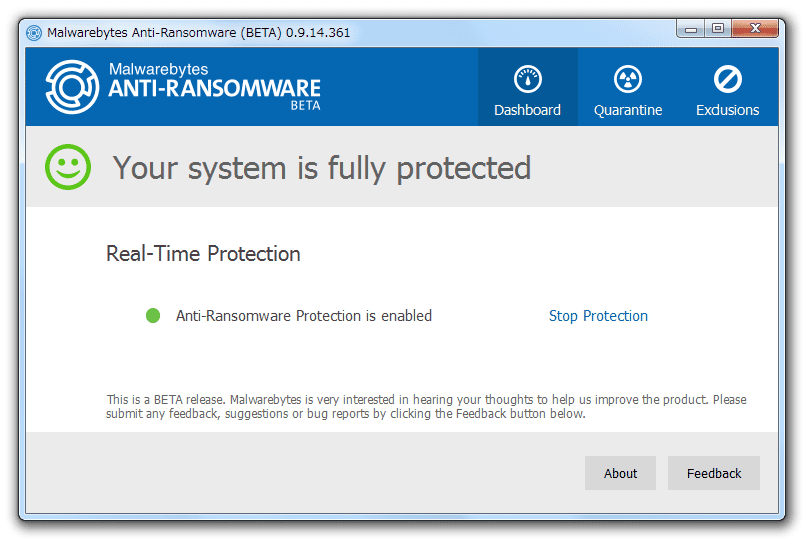Click the Real-Time Protection heading
This screenshot has width=805, height=543.
(x=203, y=254)
